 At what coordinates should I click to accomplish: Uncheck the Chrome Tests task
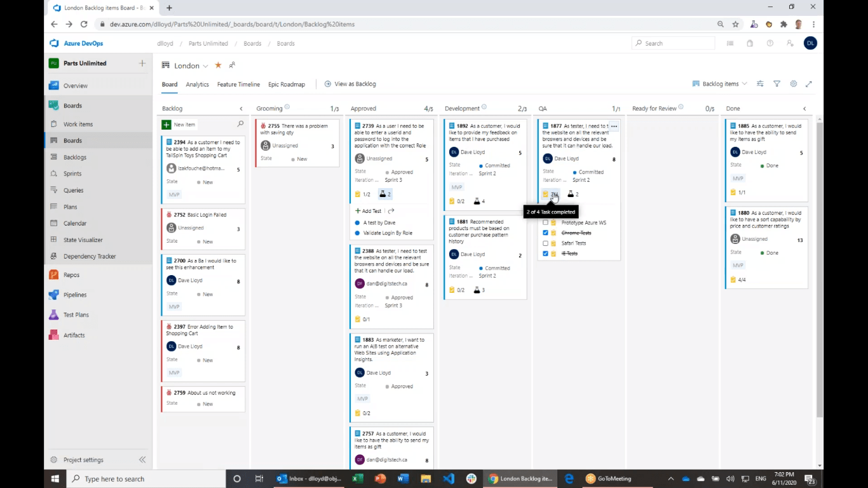(x=545, y=233)
